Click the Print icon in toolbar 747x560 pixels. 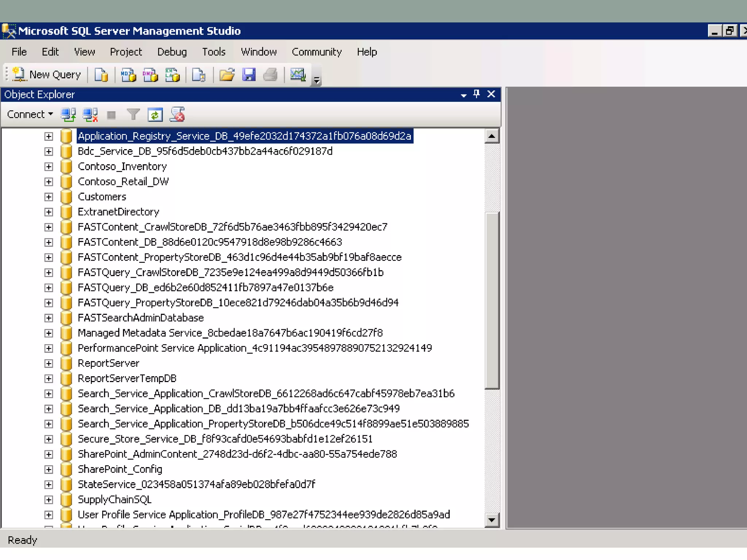click(270, 75)
